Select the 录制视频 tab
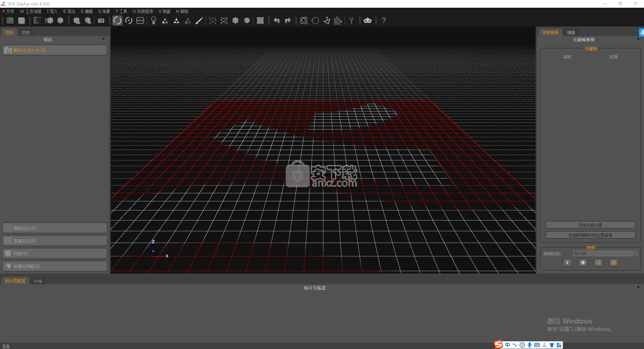Screen dimensions: 644x349 point(550,33)
